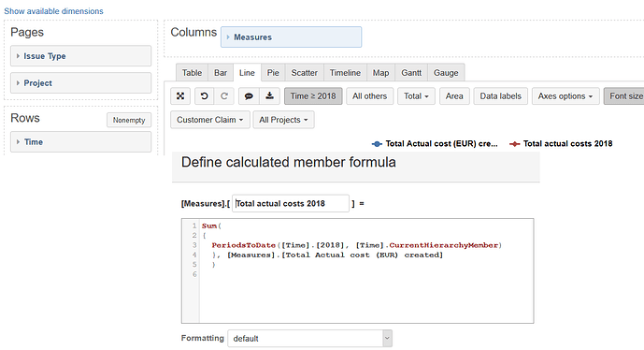644x350 pixels.
Task: Click the calculated member name input field
Action: click(x=291, y=203)
